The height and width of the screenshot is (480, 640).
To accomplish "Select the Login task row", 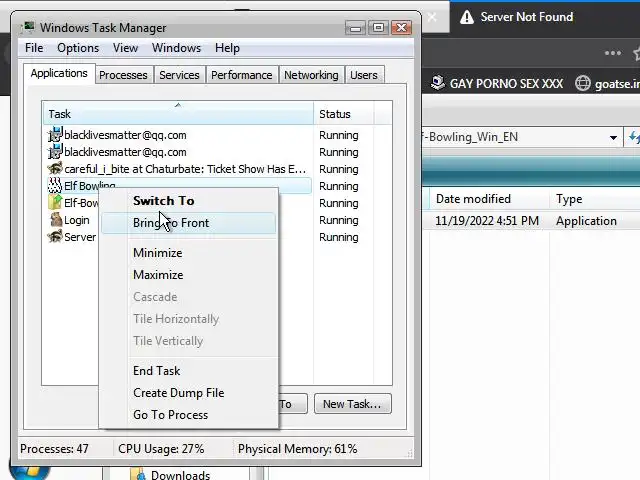I will 71,220.
